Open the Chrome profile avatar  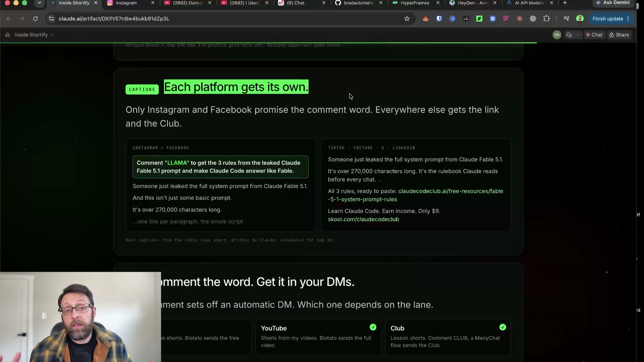580,19
